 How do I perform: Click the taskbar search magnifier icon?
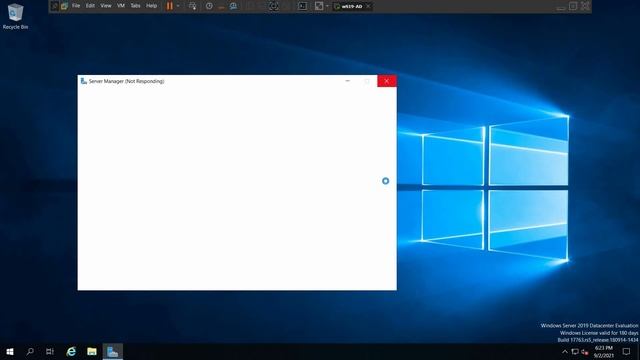[x=30, y=351]
